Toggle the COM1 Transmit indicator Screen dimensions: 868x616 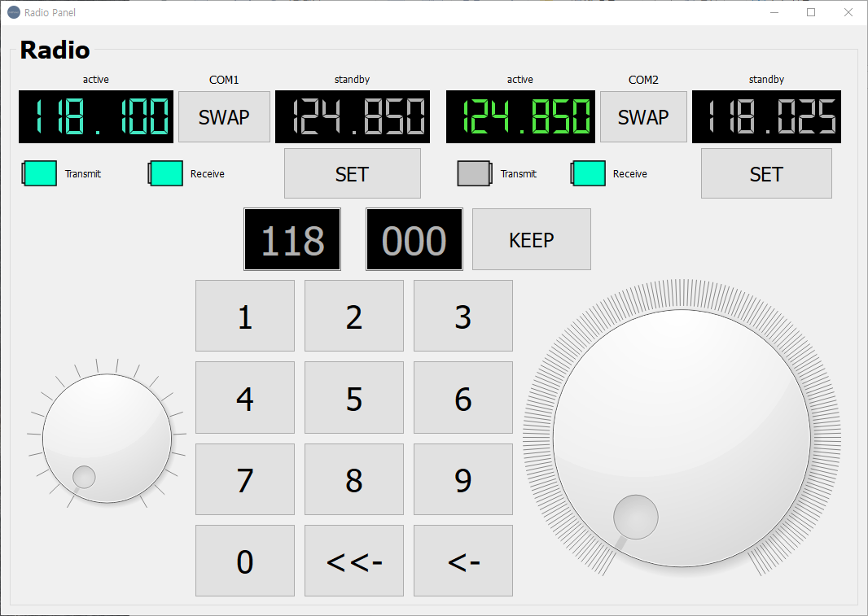pos(39,173)
